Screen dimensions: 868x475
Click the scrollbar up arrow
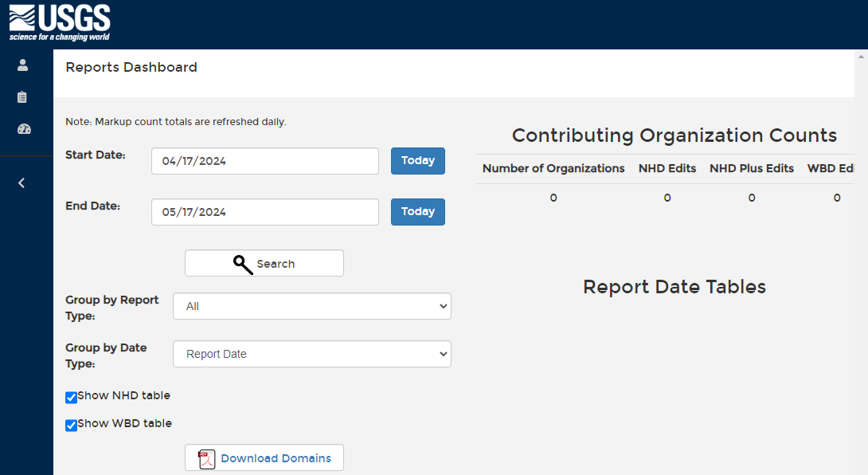(861, 57)
